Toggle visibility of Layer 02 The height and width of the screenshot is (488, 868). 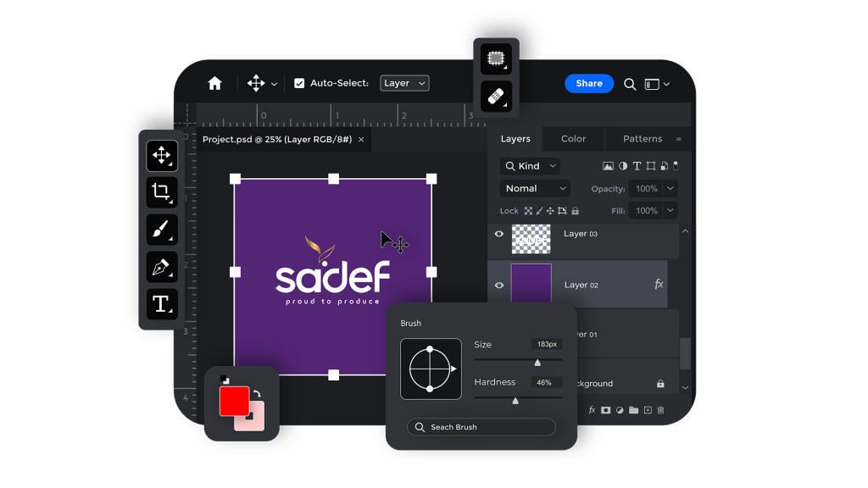click(499, 286)
